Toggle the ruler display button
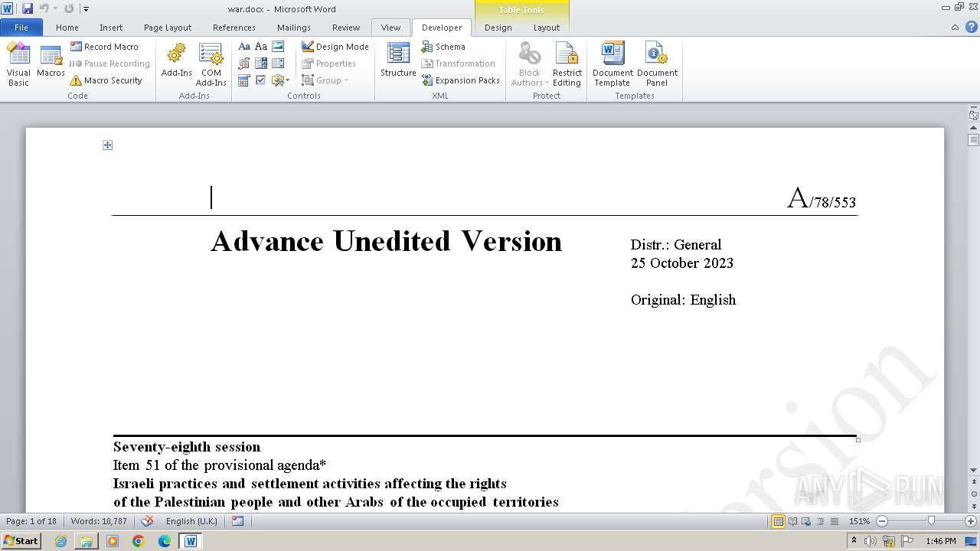Viewport: 980px width, 551px height. click(974, 115)
